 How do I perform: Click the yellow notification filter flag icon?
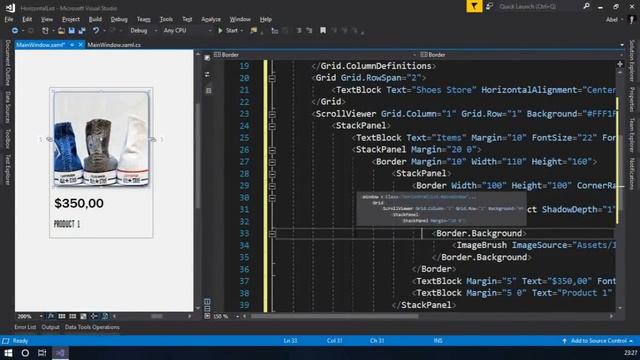point(474,6)
